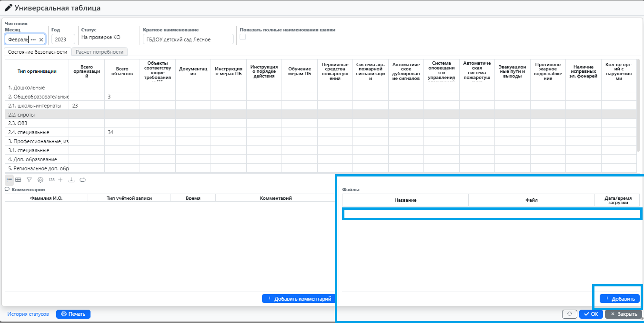Switch to grid table view icon
The image size is (644, 323).
18,180
